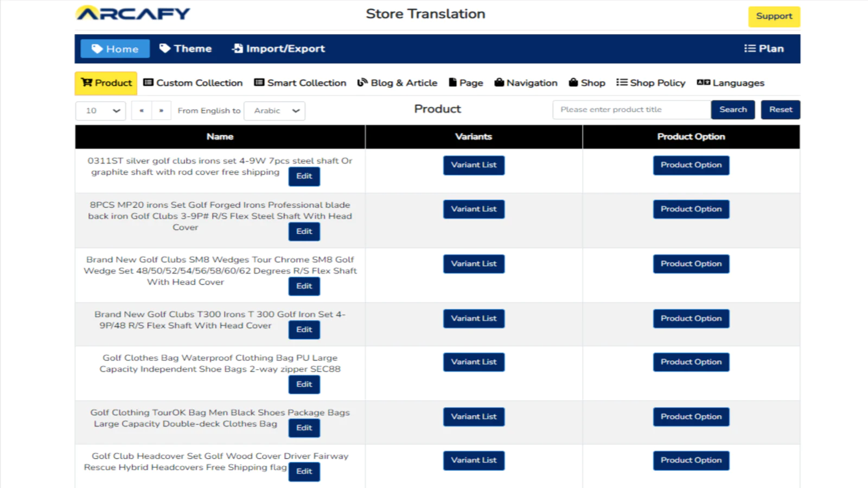
Task: Open the Support page
Action: coord(774,16)
